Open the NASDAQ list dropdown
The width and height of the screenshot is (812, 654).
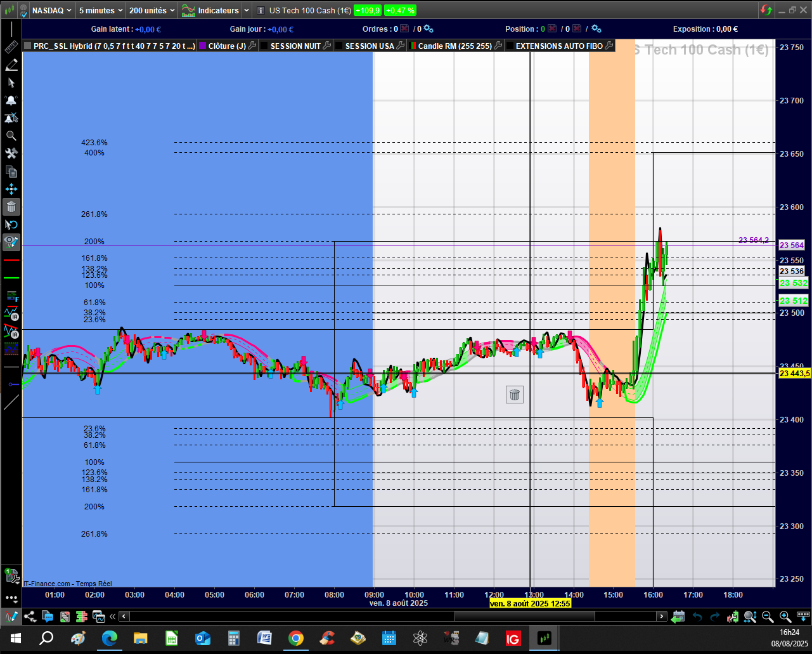pos(52,10)
